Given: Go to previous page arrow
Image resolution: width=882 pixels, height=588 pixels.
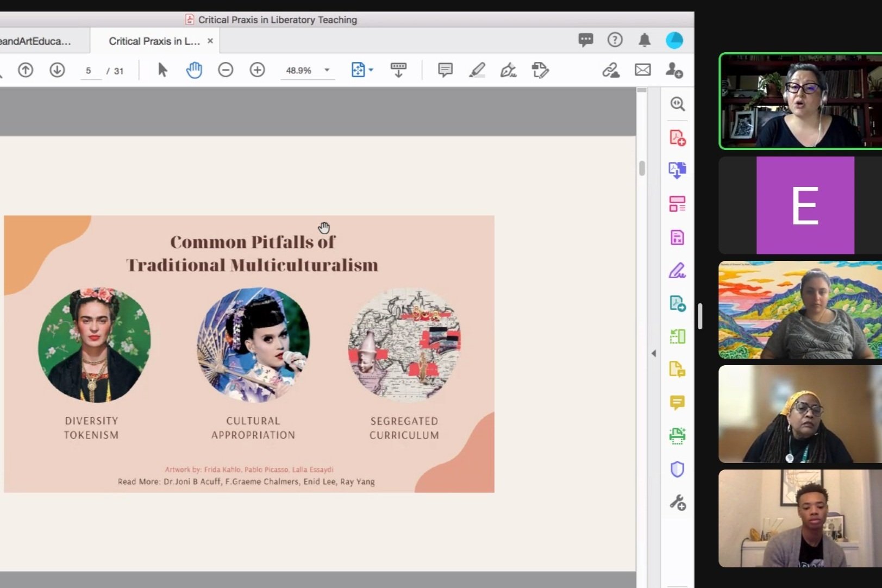Looking at the screenshot, I should (26, 70).
